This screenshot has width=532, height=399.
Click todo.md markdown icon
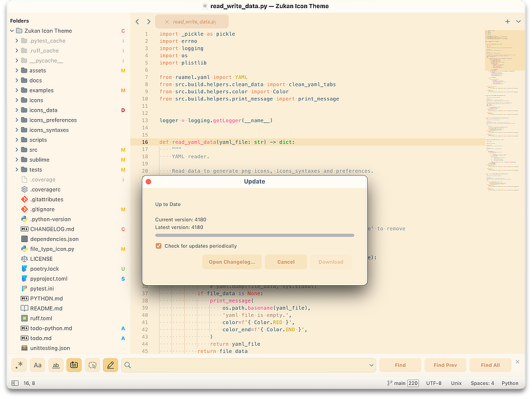tap(25, 338)
